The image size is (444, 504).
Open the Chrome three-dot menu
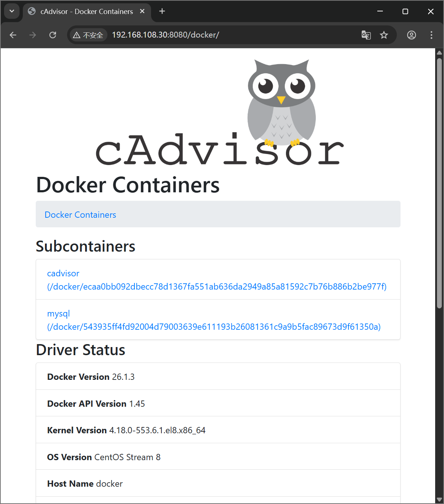pyautogui.click(x=431, y=35)
